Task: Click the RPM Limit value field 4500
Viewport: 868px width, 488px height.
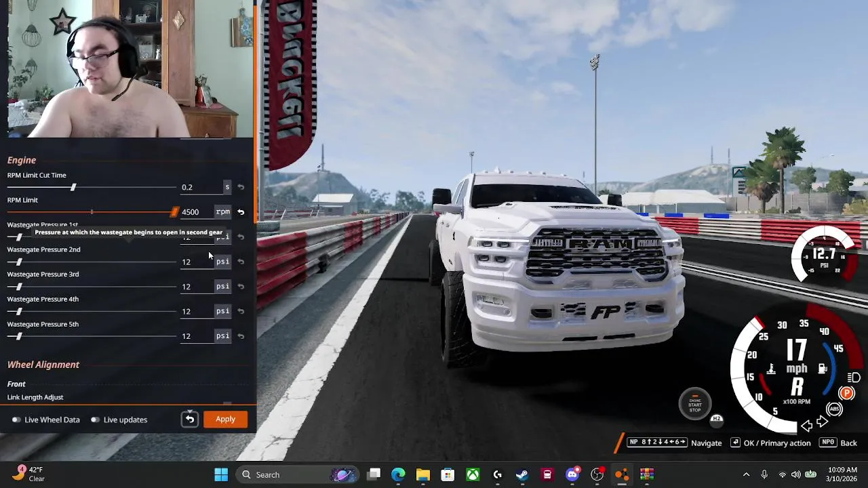Action: (x=197, y=212)
